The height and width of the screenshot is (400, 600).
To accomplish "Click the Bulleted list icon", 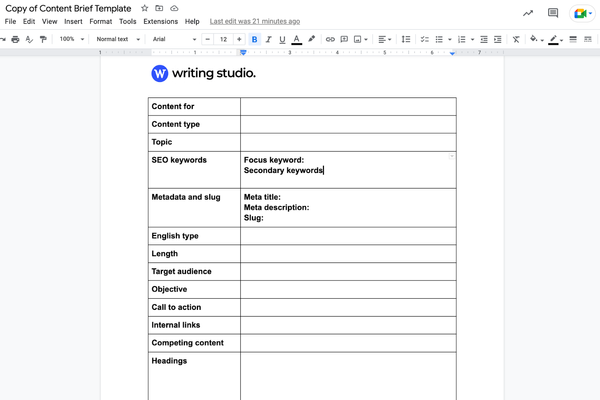I will point(439,39).
